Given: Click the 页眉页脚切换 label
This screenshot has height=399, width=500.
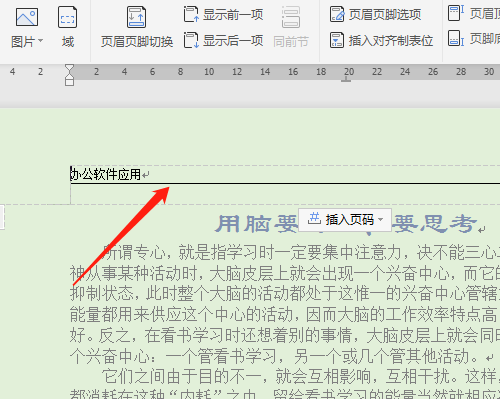Looking at the screenshot, I should click(x=137, y=42).
